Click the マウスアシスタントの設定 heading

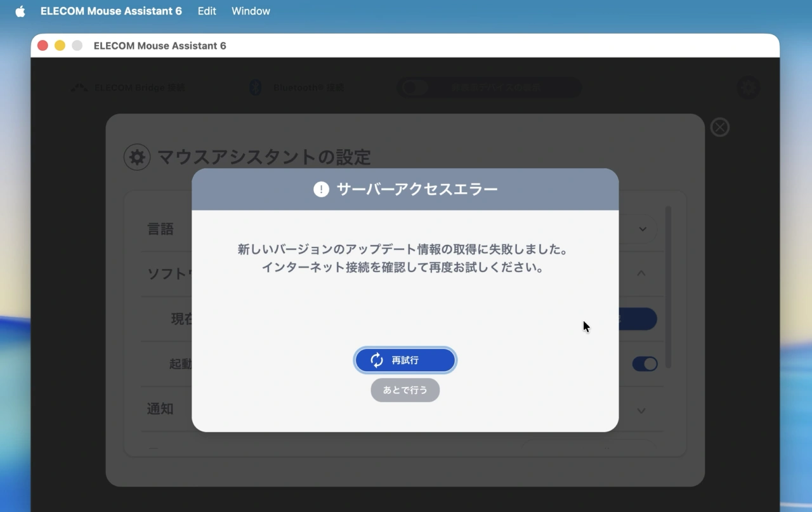pos(263,157)
